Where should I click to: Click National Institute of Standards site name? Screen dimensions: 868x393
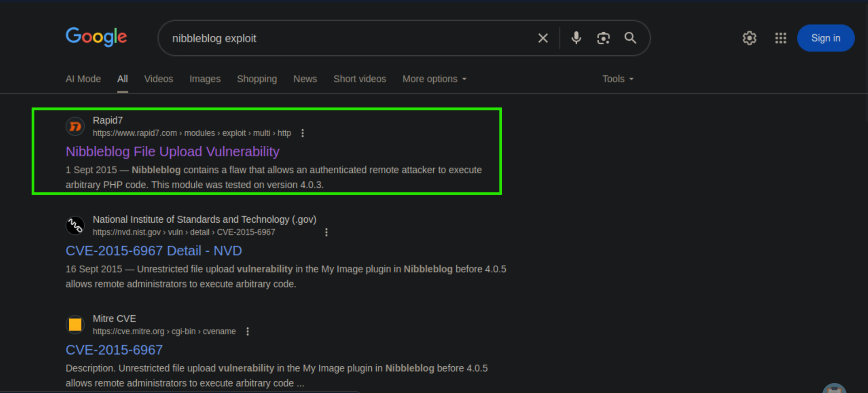click(205, 220)
